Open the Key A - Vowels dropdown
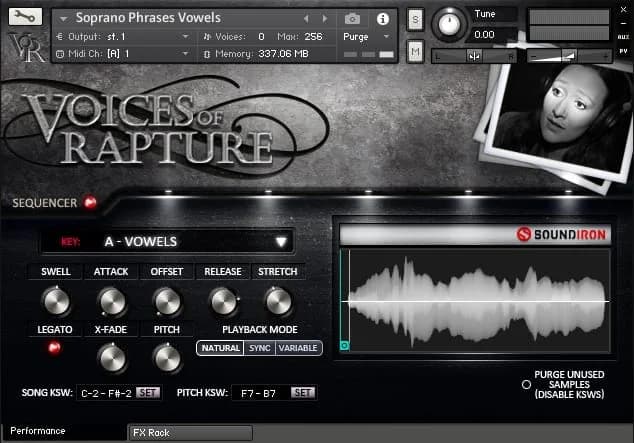This screenshot has height=443, width=634. (167, 241)
